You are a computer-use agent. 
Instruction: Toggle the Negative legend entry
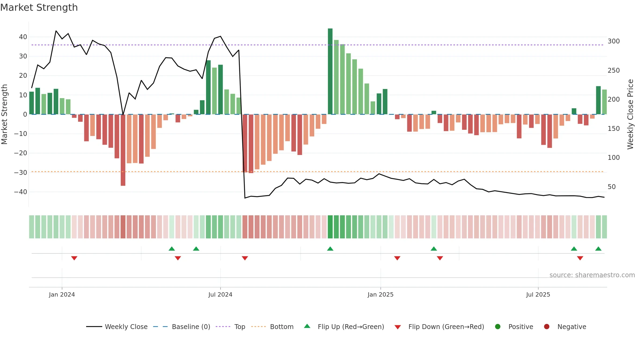(565, 327)
